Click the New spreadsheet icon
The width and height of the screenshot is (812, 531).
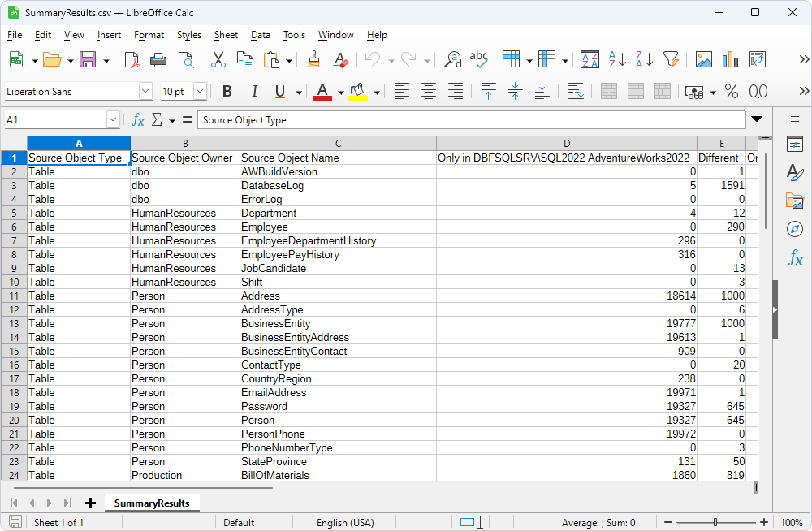pyautogui.click(x=16, y=59)
